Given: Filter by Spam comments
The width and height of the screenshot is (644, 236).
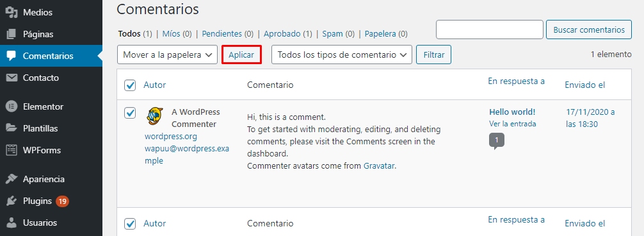Looking at the screenshot, I should pyautogui.click(x=339, y=34).
